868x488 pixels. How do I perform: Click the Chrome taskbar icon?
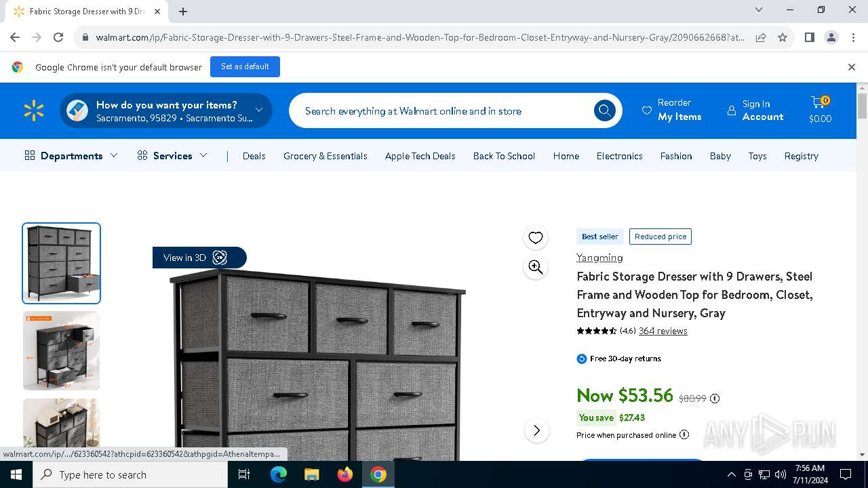[378, 474]
